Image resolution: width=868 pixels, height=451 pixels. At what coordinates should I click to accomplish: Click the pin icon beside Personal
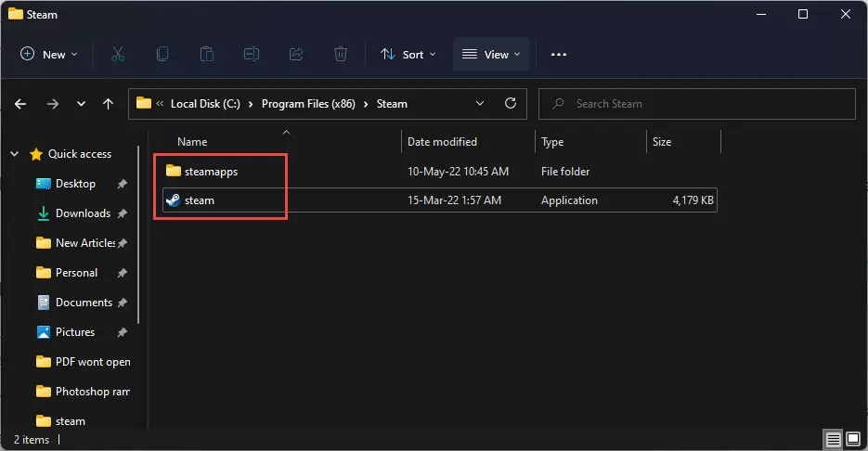click(123, 273)
